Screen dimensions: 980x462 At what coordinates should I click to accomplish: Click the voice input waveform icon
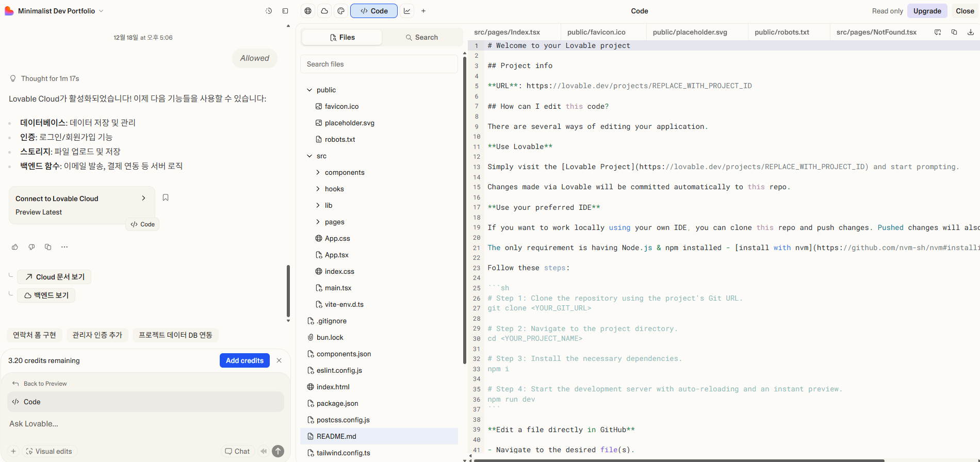click(x=264, y=451)
